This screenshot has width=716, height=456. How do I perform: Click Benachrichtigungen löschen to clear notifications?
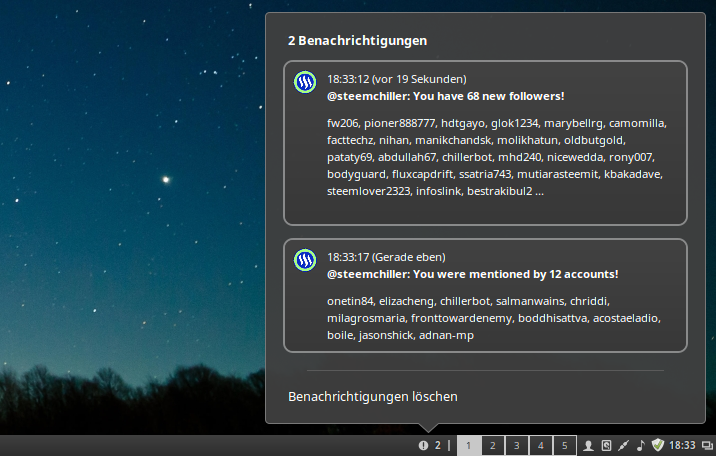pyautogui.click(x=373, y=397)
